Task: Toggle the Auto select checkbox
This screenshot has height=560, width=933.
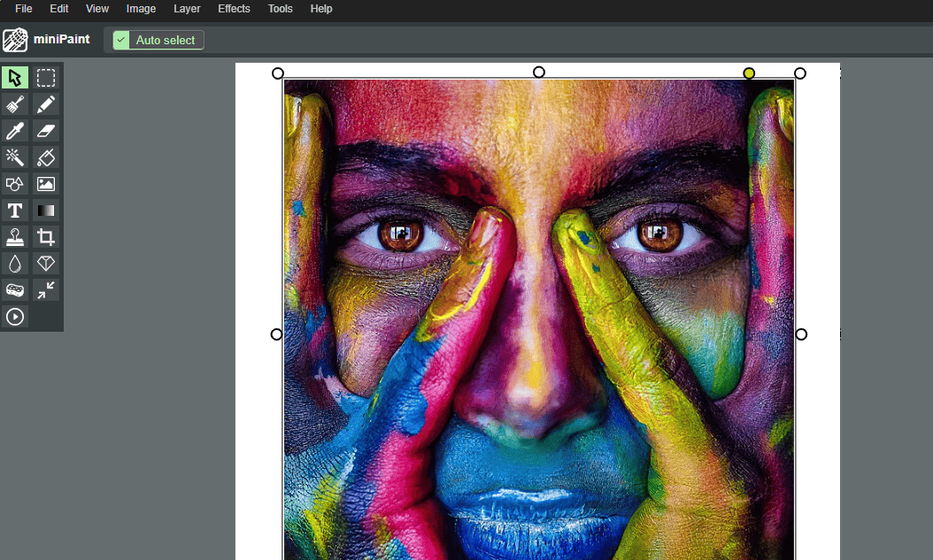Action: (x=121, y=40)
